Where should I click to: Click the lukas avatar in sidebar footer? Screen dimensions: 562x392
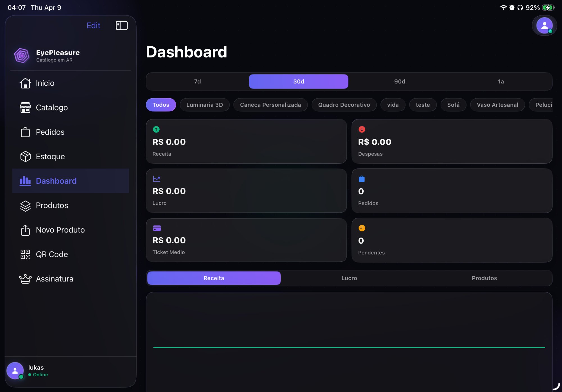(x=15, y=371)
